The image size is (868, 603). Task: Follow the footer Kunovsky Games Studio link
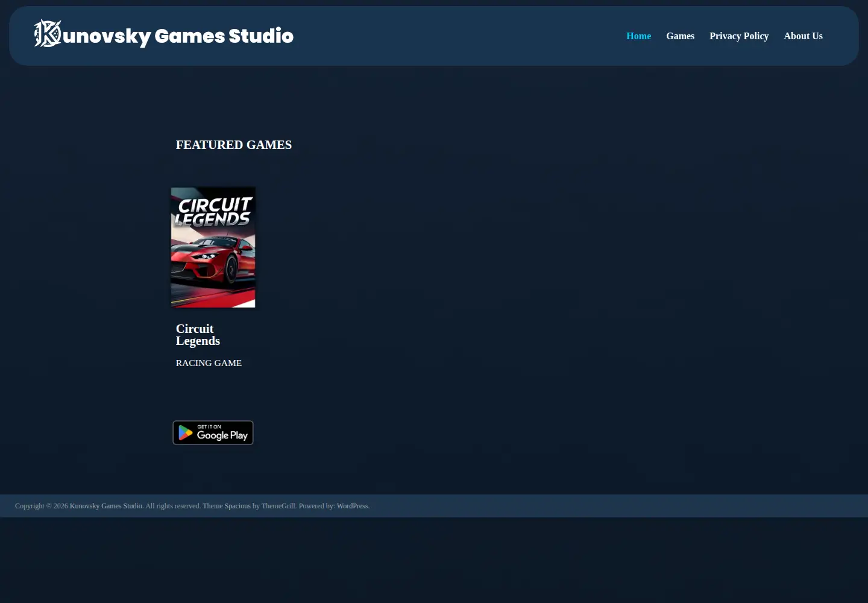click(106, 506)
